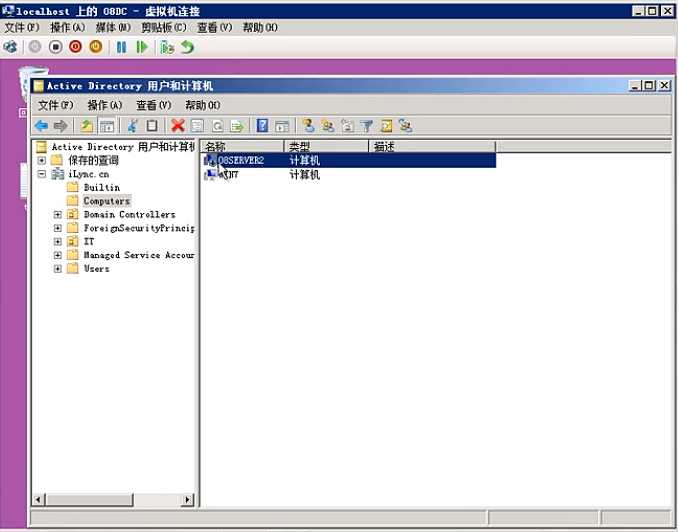The image size is (678, 532).
Task: Select the Builtin folder
Action: click(x=102, y=187)
